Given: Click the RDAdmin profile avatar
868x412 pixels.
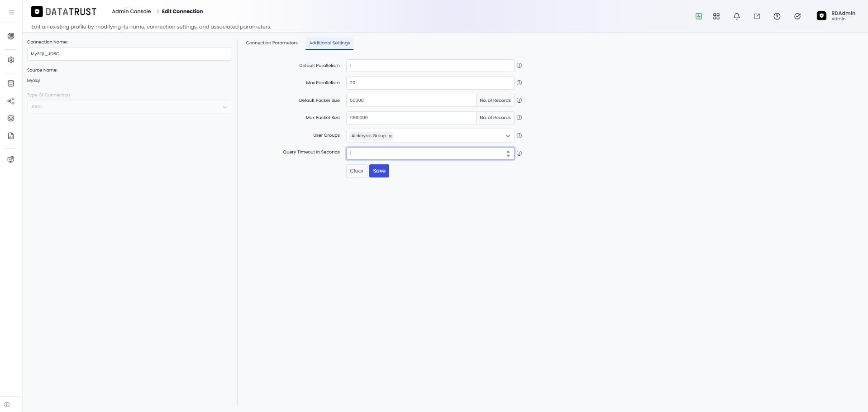Looking at the screenshot, I should [821, 16].
